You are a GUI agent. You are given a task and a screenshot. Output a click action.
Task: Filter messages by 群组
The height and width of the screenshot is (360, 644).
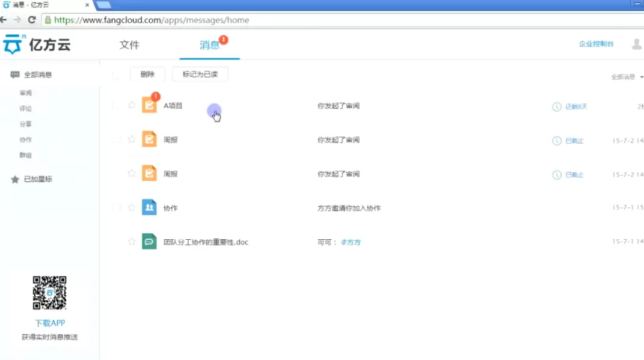click(25, 156)
